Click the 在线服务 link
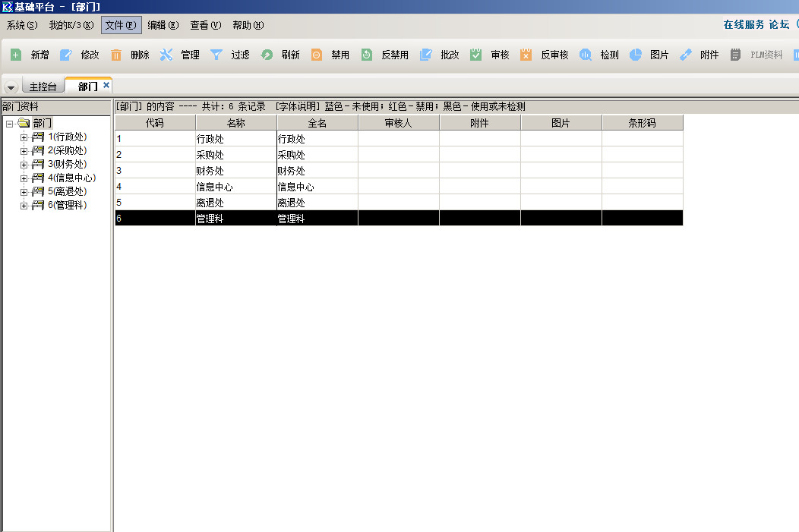Image resolution: width=799 pixels, height=532 pixels. [x=744, y=24]
